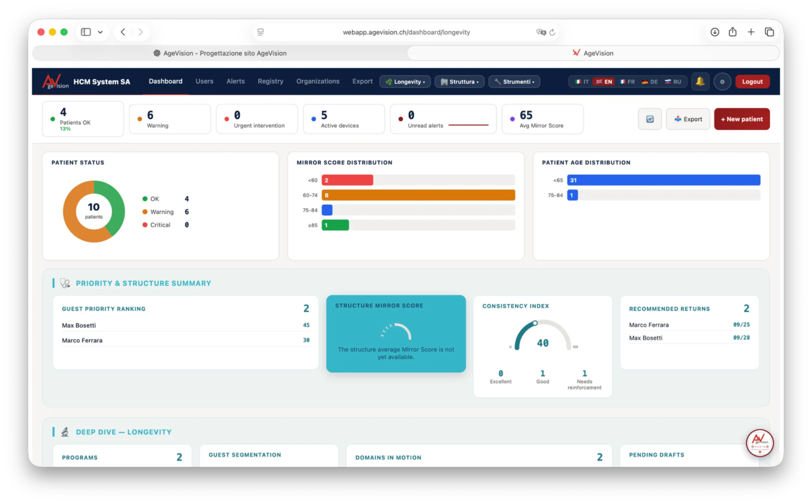Click the New patient button

[742, 119]
